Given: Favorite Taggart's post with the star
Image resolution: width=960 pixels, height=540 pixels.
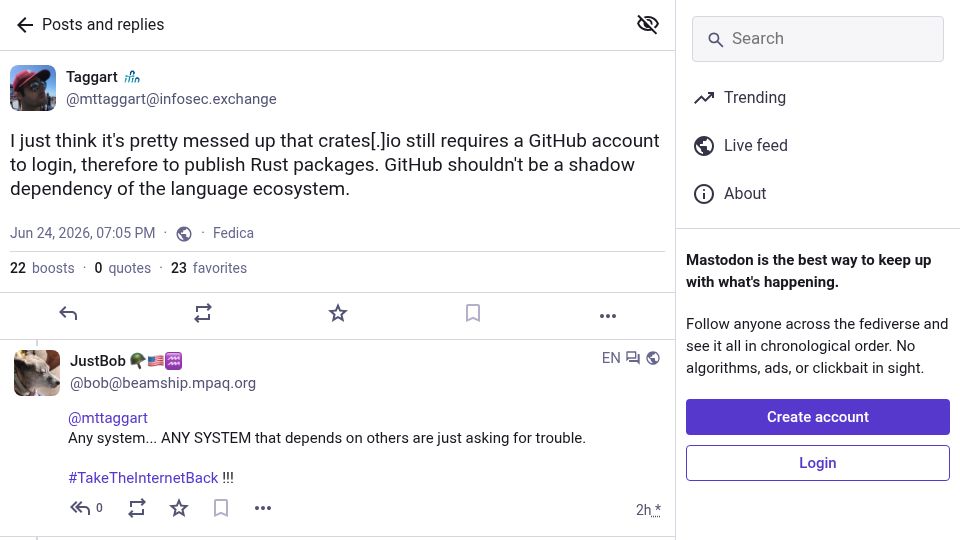Looking at the screenshot, I should [338, 313].
